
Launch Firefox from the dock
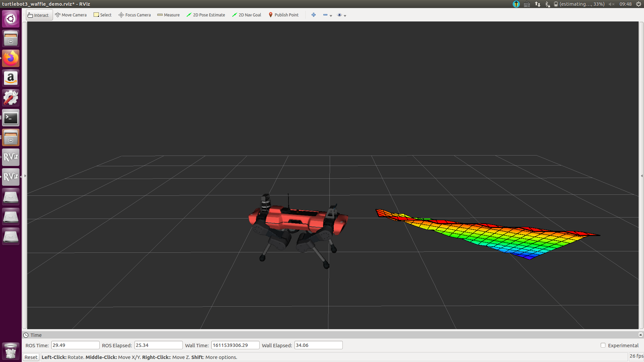pos(11,58)
